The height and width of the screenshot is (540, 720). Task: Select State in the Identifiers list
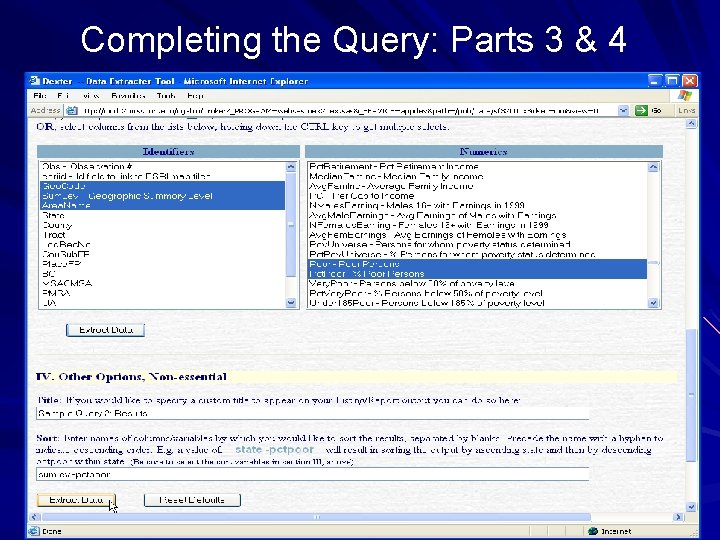point(163,215)
